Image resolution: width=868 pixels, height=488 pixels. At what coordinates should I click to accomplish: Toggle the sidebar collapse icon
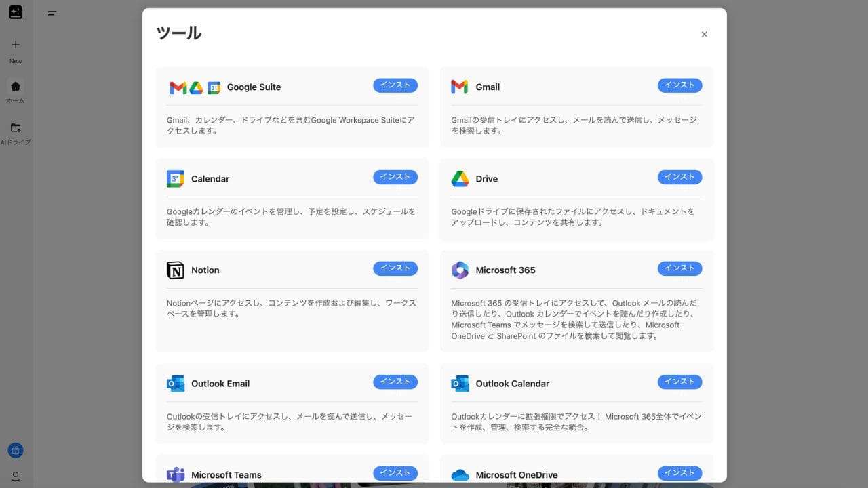52,13
